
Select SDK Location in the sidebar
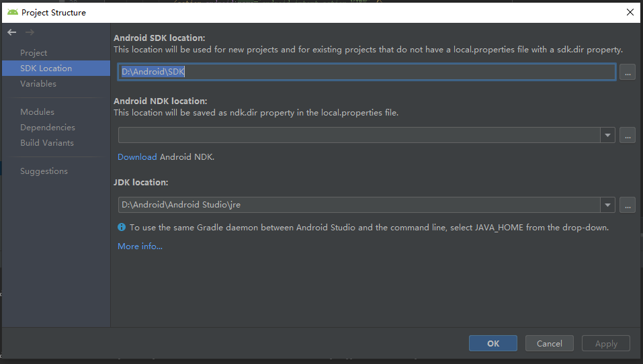tap(56, 68)
